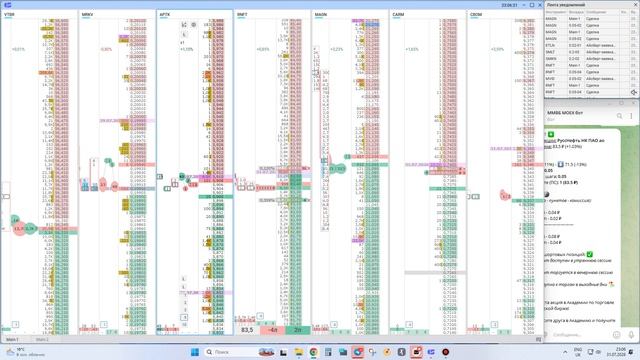
Task: Select the SMLT notification row
Action: 591,52
